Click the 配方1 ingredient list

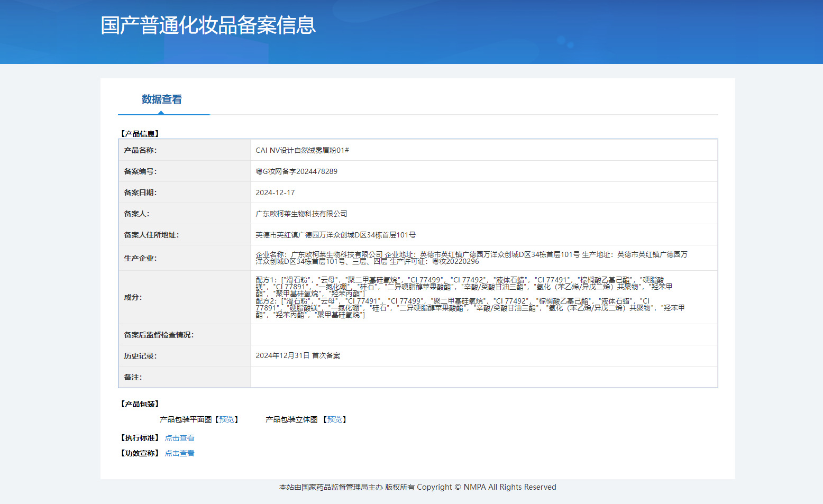click(464, 287)
